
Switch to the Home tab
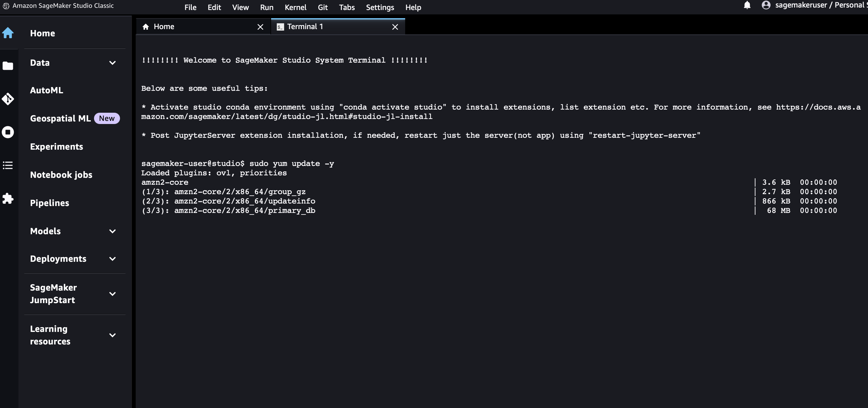click(164, 27)
